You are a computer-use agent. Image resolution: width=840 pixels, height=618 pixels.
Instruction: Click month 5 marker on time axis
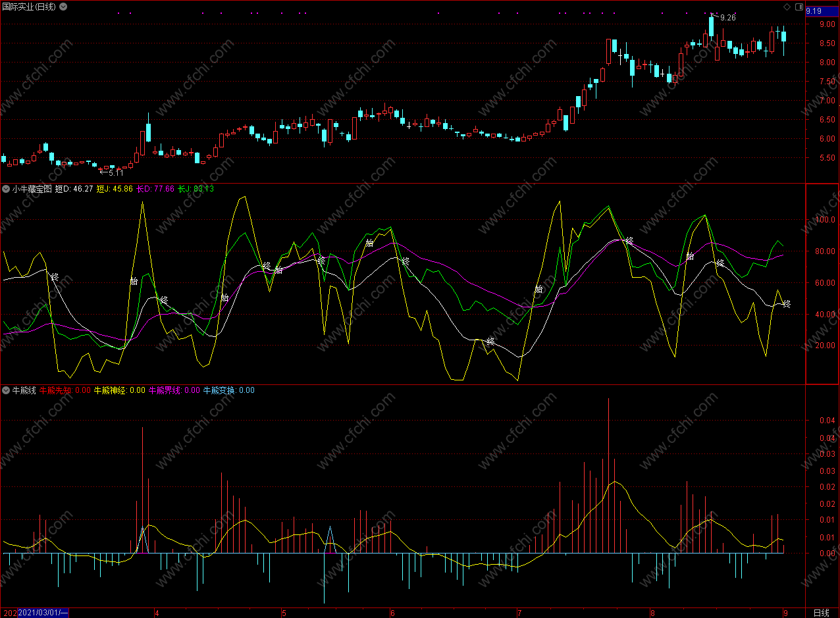click(284, 613)
